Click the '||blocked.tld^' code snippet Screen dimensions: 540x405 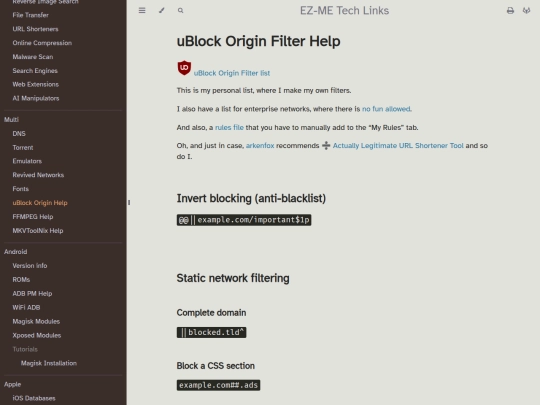(211, 332)
